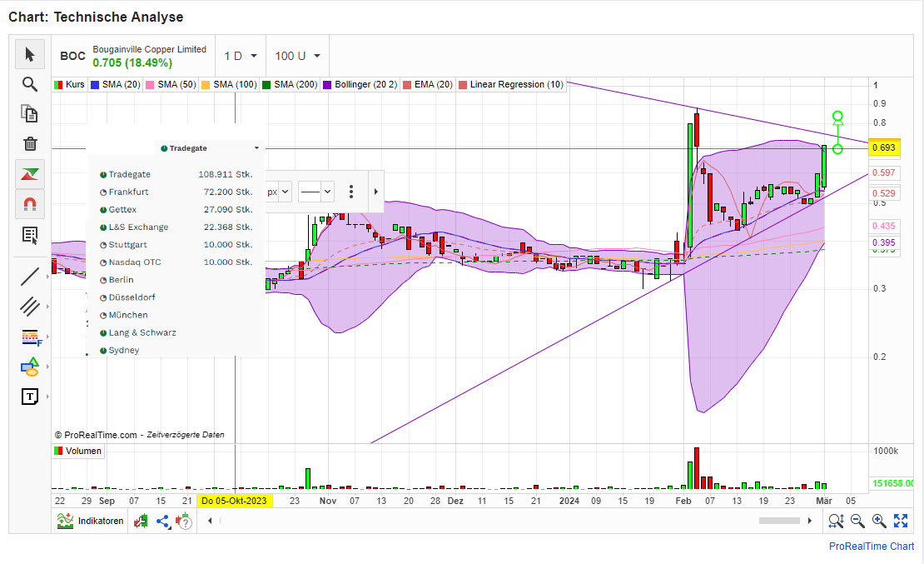924x564 pixels.
Task: Expand the drawing toolbar right arrow
Action: tap(376, 192)
